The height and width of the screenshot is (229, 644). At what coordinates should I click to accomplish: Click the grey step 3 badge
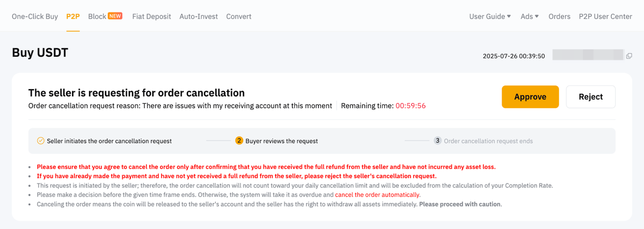pos(438,141)
